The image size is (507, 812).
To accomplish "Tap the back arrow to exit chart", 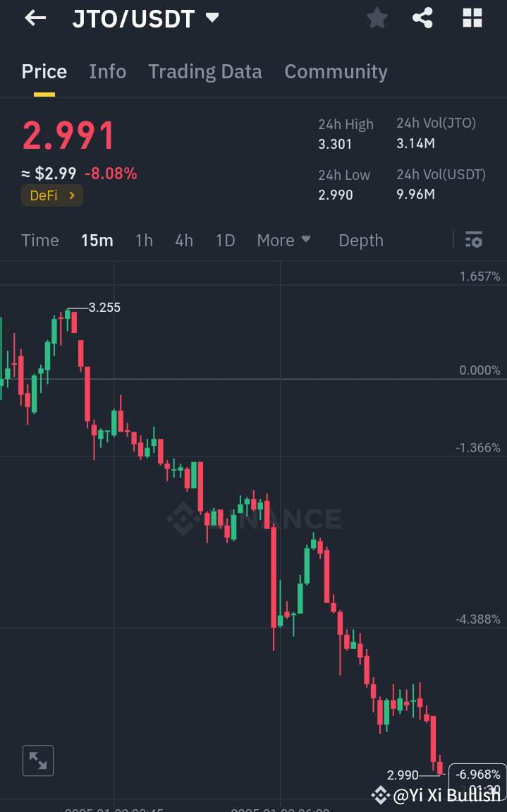I will pyautogui.click(x=34, y=18).
